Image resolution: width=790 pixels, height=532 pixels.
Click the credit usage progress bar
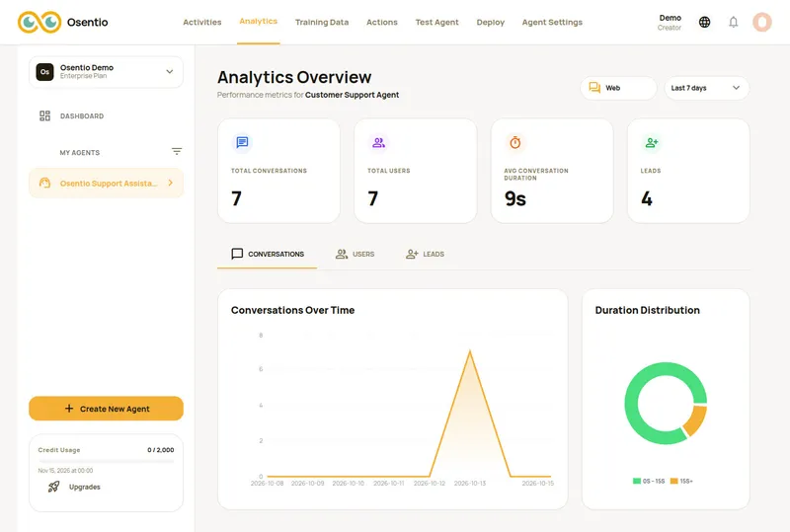click(107, 461)
